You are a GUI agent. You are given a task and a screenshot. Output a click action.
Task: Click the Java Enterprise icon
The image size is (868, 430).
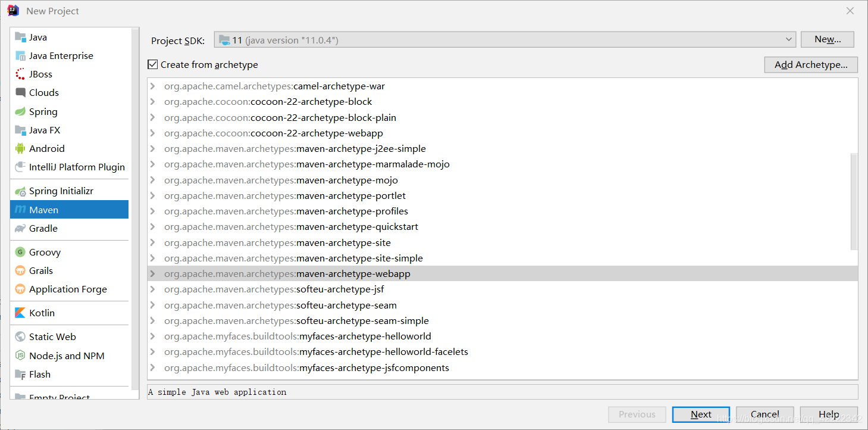pos(20,55)
